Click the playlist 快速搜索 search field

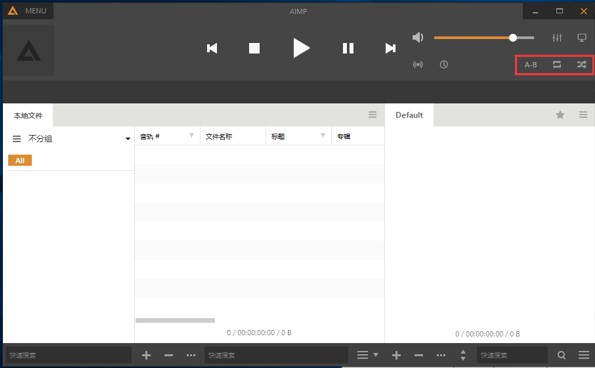click(512, 355)
